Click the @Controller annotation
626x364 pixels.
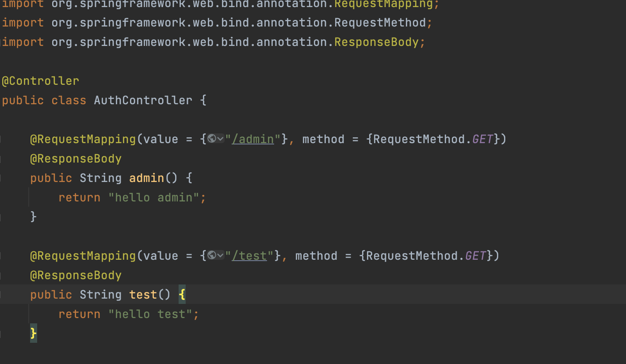click(x=41, y=81)
